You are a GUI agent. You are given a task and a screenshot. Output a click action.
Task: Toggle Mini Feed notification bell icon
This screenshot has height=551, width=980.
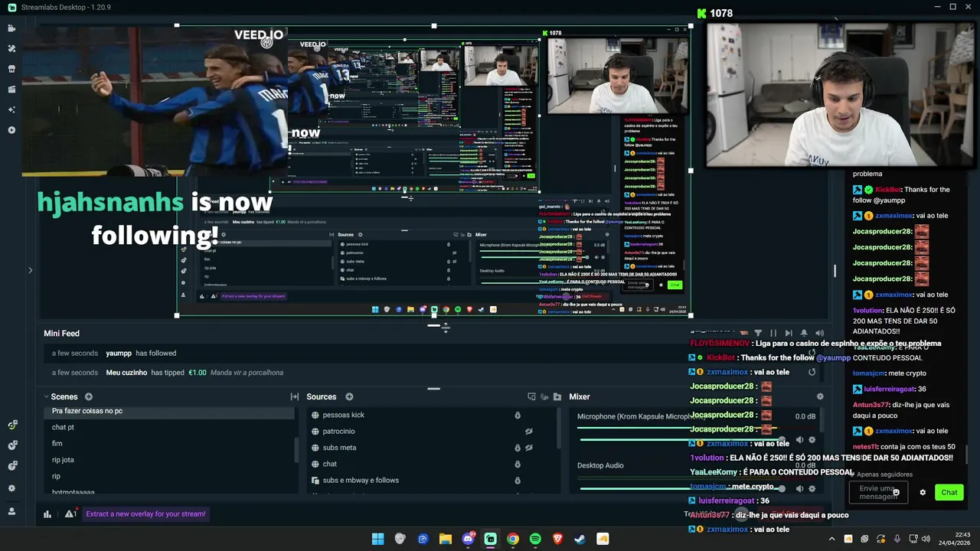804,334
